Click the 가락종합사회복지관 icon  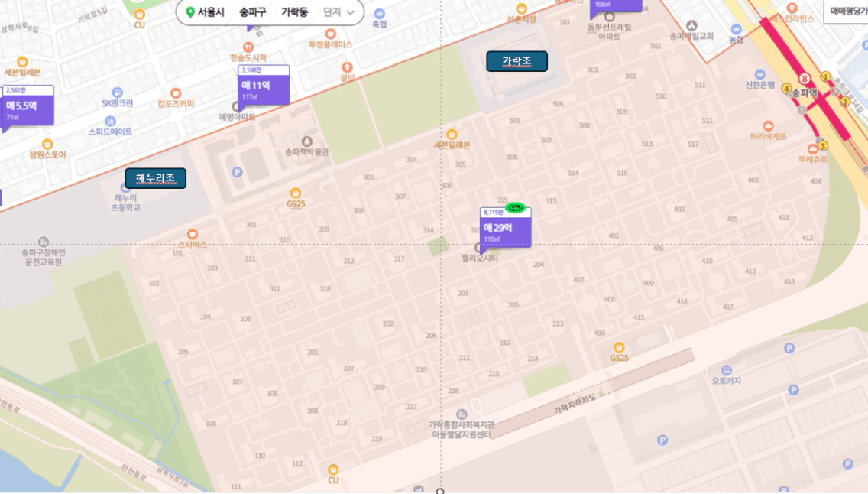(x=462, y=414)
